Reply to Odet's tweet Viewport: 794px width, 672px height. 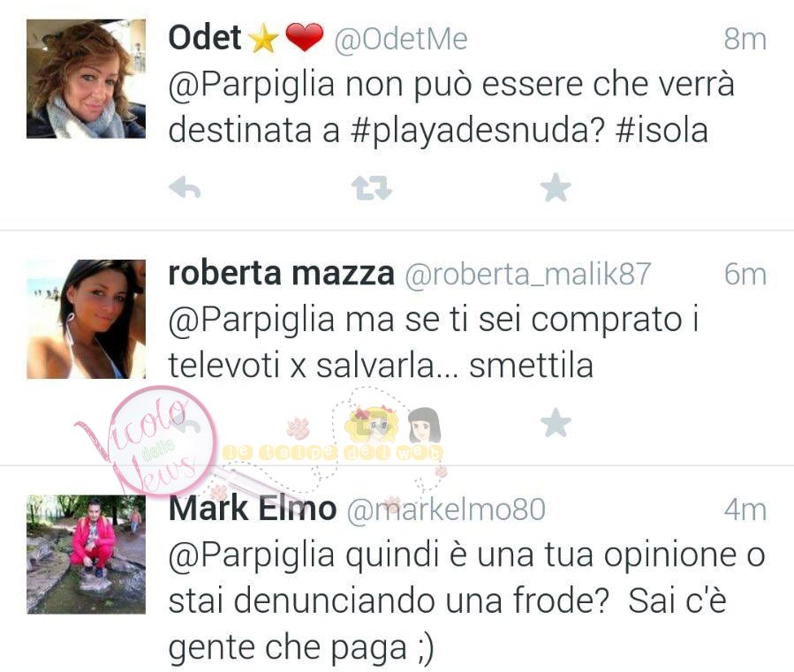pos(185,188)
